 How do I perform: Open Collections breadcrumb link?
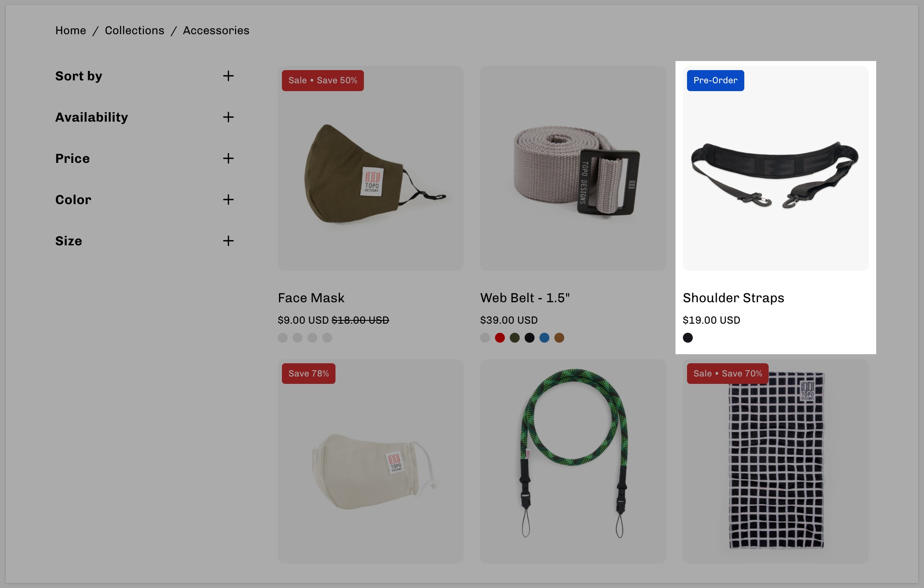coord(134,31)
